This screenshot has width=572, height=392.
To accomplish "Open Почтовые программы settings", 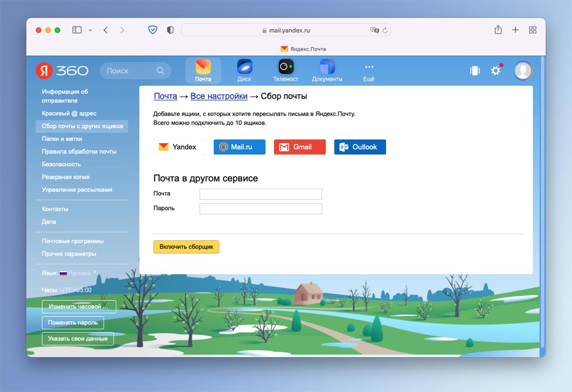I will 72,241.
